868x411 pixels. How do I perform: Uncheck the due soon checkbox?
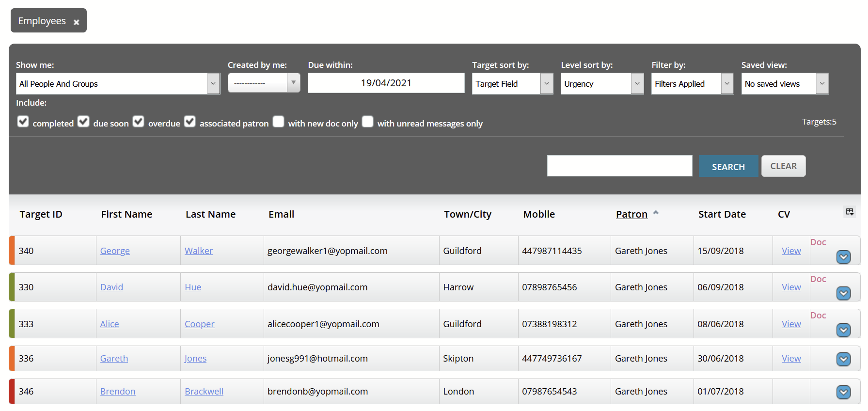click(x=83, y=121)
